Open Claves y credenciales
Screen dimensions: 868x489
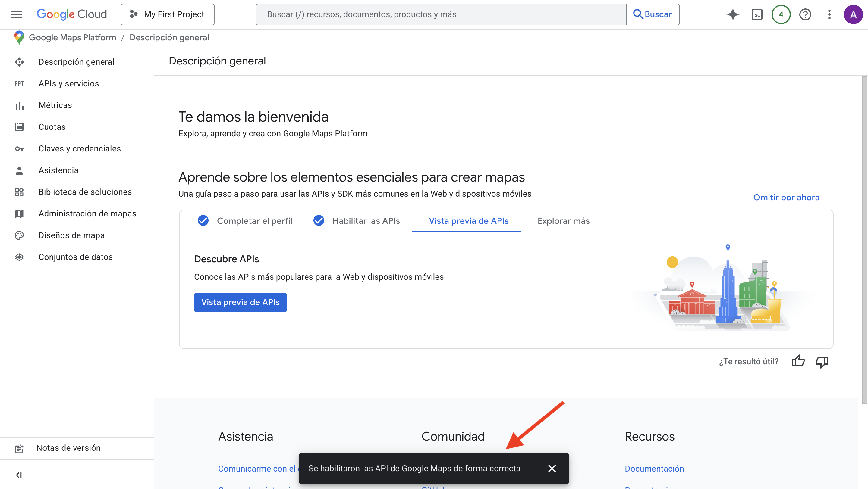pos(80,148)
